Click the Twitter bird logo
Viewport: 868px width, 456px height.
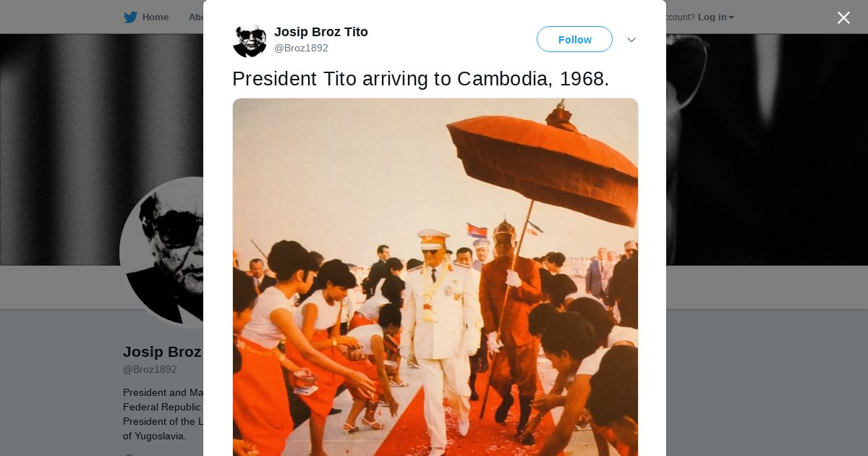tap(130, 17)
